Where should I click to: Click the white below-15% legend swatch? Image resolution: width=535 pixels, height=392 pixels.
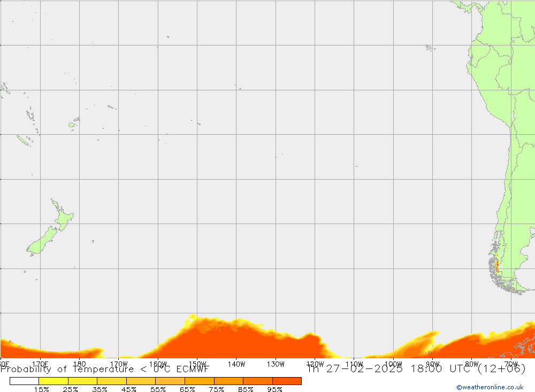(x=24, y=381)
